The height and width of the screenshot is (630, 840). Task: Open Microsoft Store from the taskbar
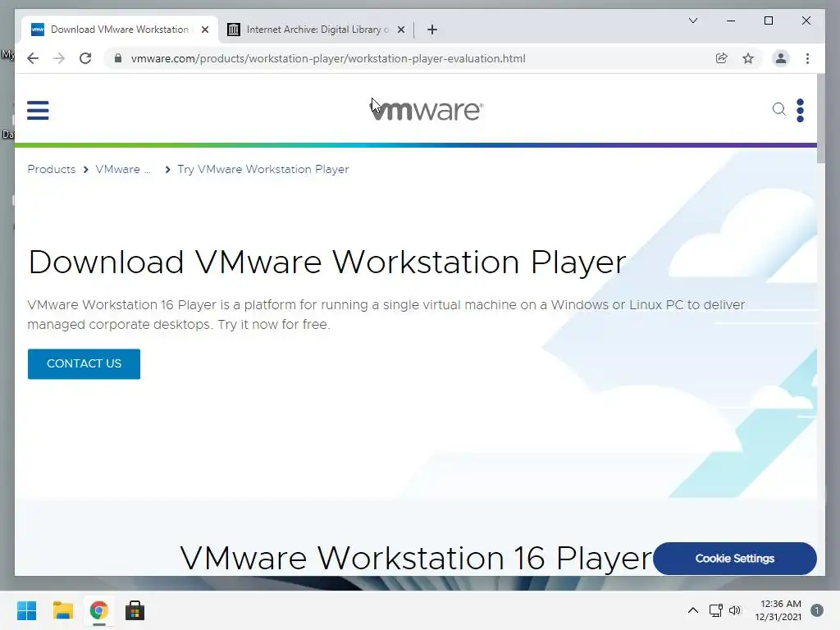[x=135, y=610]
